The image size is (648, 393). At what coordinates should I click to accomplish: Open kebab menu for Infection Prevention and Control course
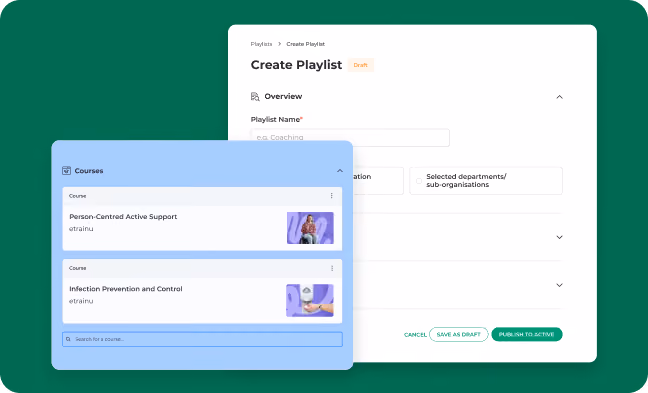tap(332, 268)
